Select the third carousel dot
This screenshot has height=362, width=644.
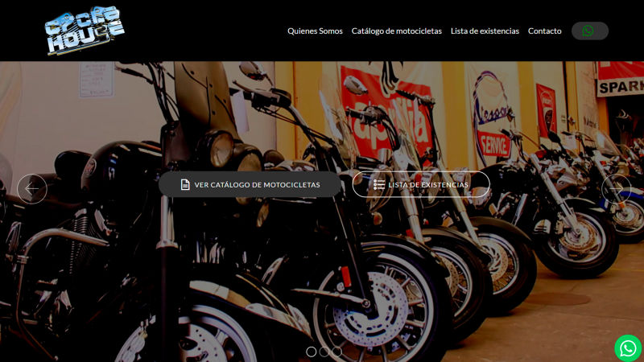[x=336, y=352]
